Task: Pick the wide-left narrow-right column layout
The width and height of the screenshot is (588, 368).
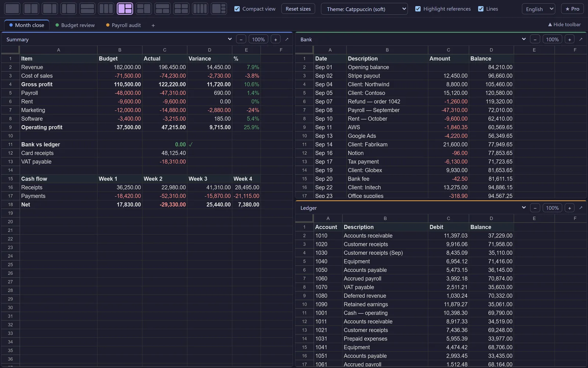Action: [x=50, y=8]
